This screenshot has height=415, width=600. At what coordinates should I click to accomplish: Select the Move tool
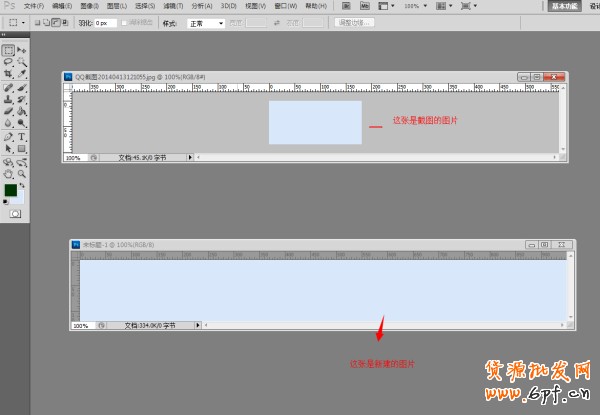[22, 49]
